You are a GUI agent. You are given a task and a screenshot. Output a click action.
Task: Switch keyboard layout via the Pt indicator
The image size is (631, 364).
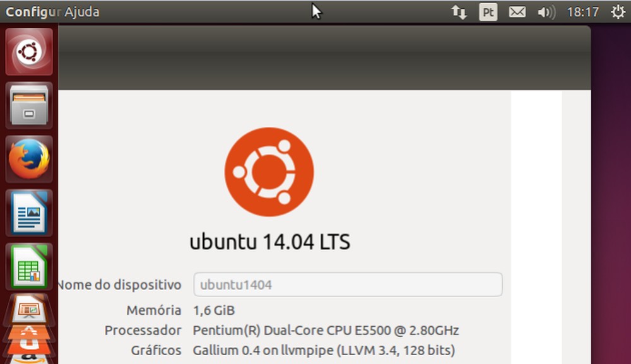tap(488, 11)
